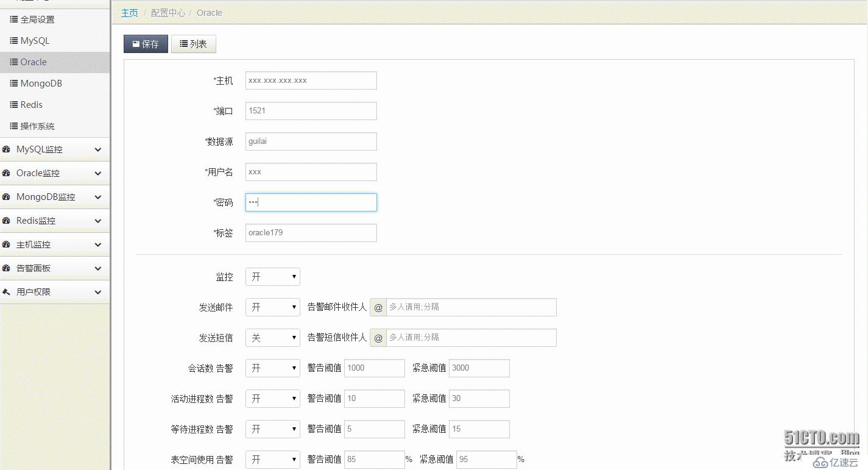The width and height of the screenshot is (868, 470).
Task: Click 配置中心 in the breadcrumb
Action: tap(168, 13)
